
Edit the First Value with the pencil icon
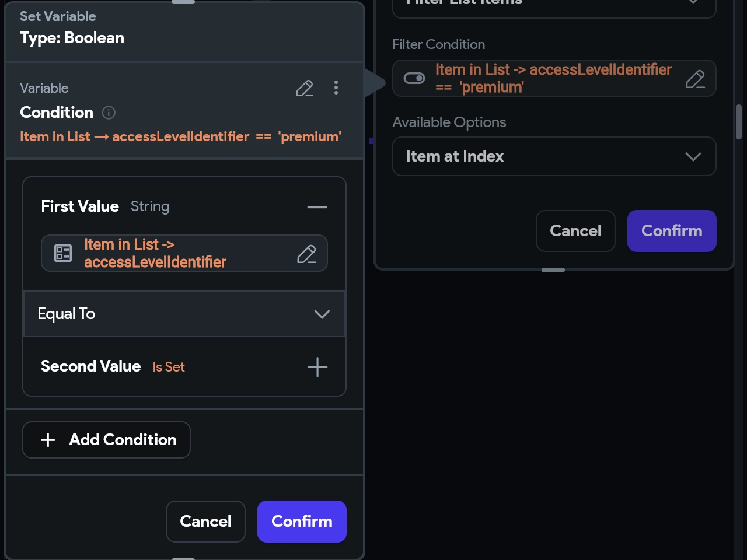click(307, 254)
